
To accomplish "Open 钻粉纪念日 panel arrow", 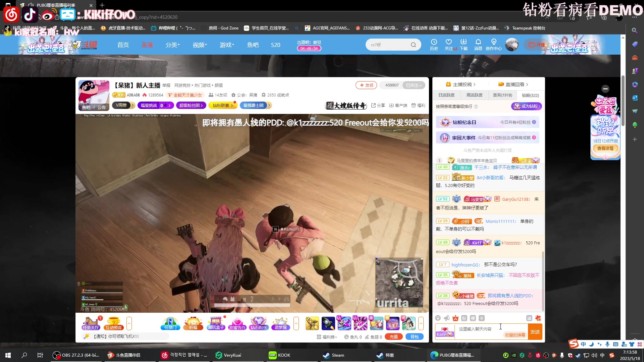I will (534, 122).
